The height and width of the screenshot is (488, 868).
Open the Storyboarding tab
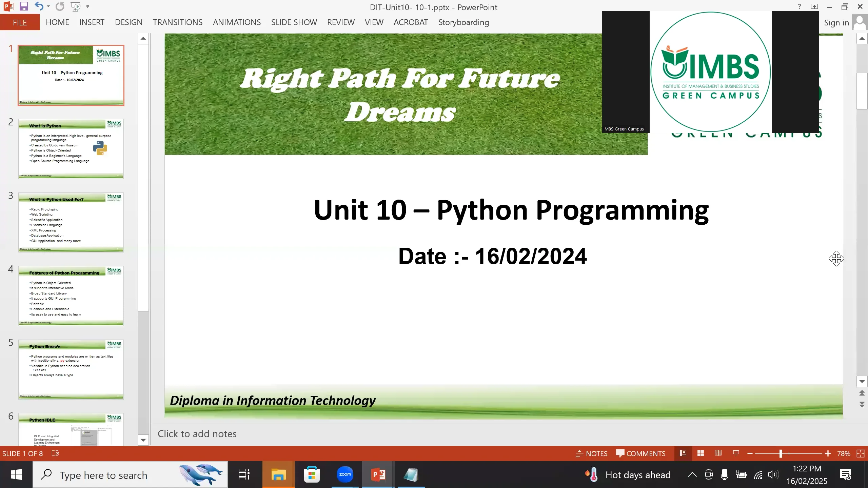[463, 22]
